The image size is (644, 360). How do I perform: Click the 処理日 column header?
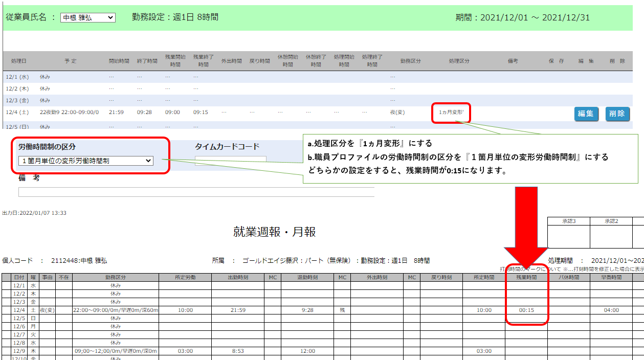pyautogui.click(x=18, y=61)
